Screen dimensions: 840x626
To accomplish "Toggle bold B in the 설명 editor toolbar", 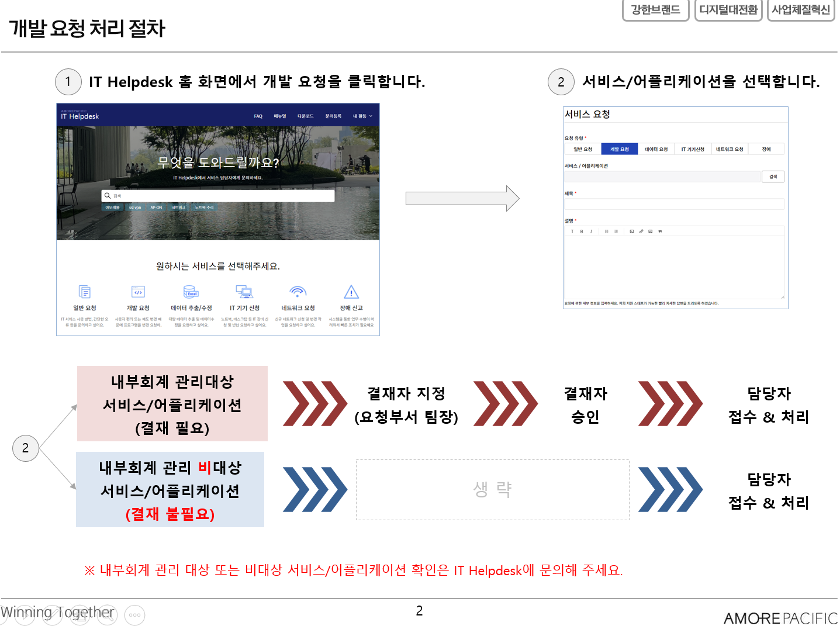I will (582, 231).
